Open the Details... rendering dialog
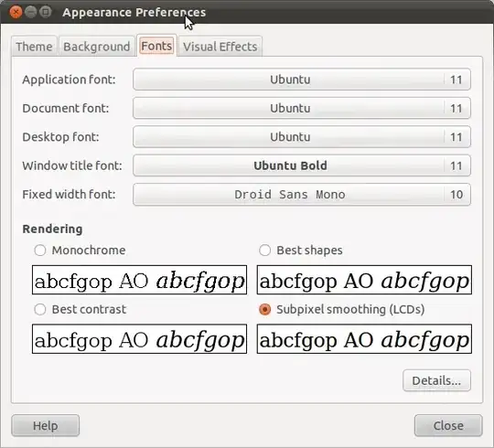 (x=436, y=380)
